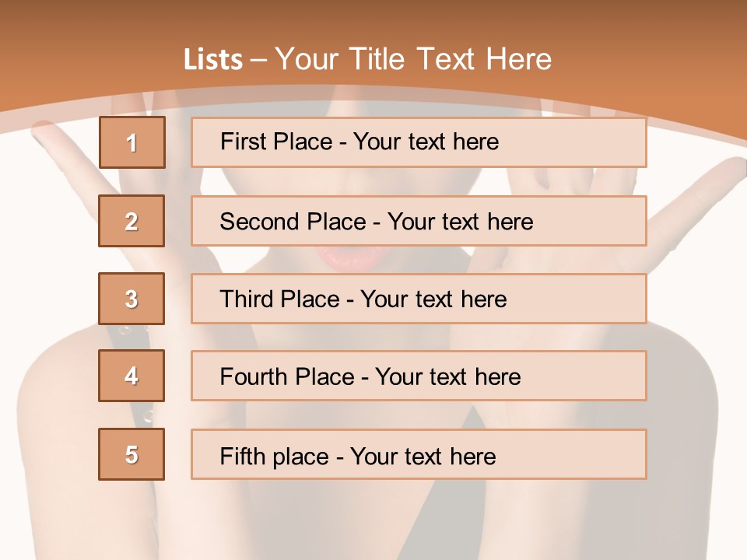
Task: Click the bold word Lists in title
Action: click(213, 60)
